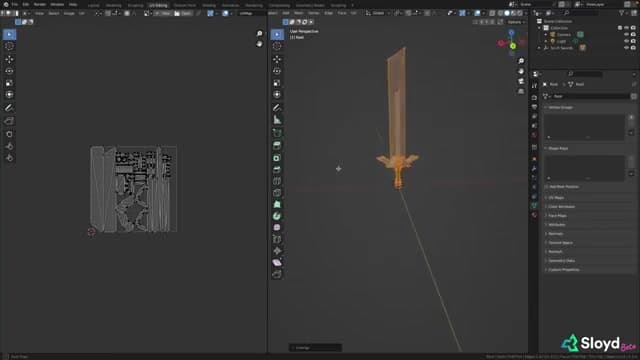
Task: Select the Cursor tool in 3D viewport
Action: click(277, 46)
